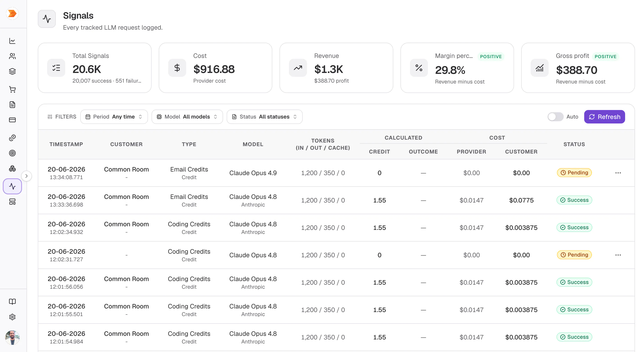
Task: Open the book documentation icon in sidebar
Action: [12, 301]
